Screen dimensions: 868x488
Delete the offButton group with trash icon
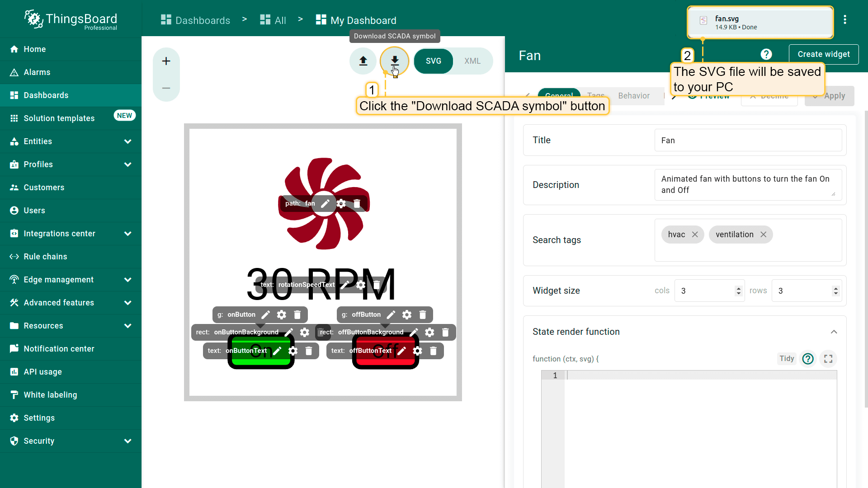coord(423,314)
